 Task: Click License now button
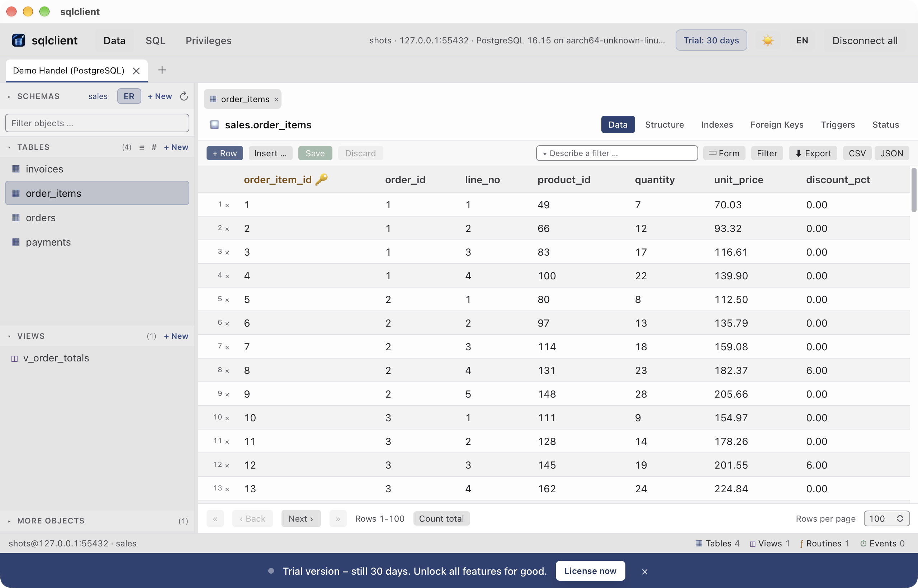[x=590, y=571]
